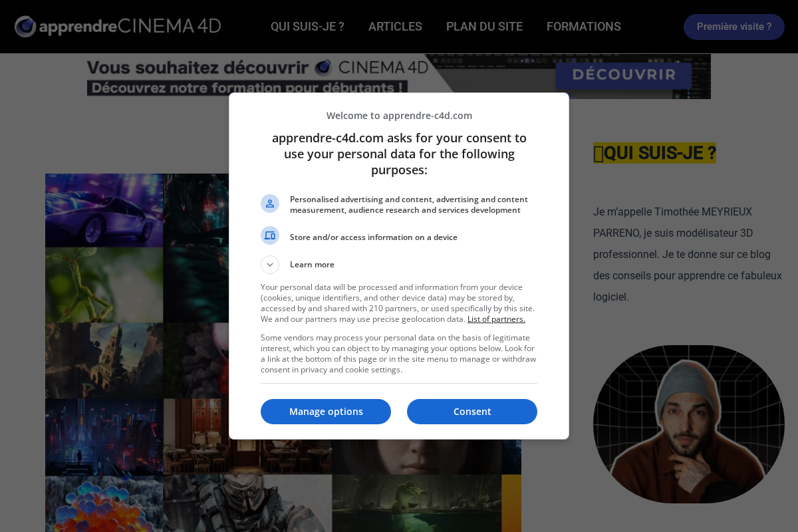Screen dimensions: 798x532
Task: Click the author's round portrait photo
Action: (689, 424)
